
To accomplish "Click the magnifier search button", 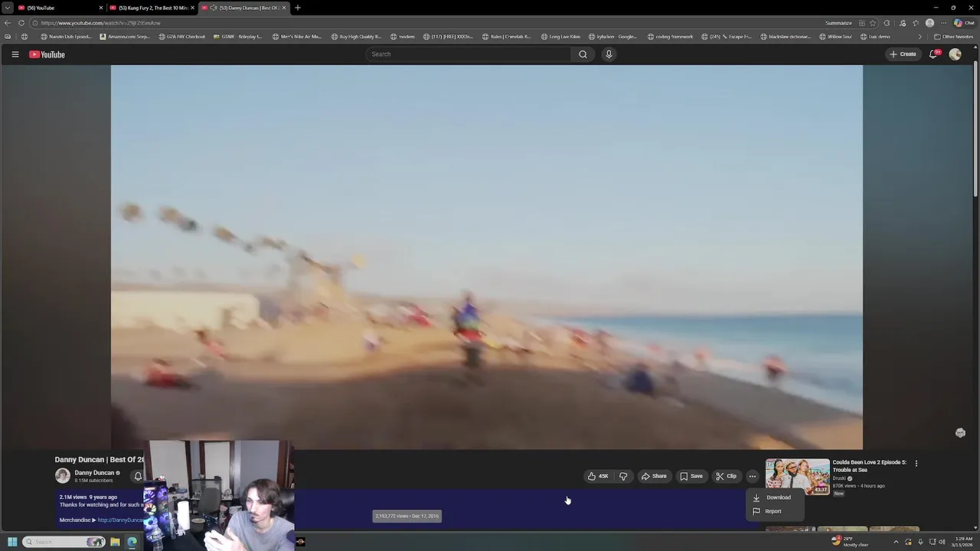I will [583, 54].
